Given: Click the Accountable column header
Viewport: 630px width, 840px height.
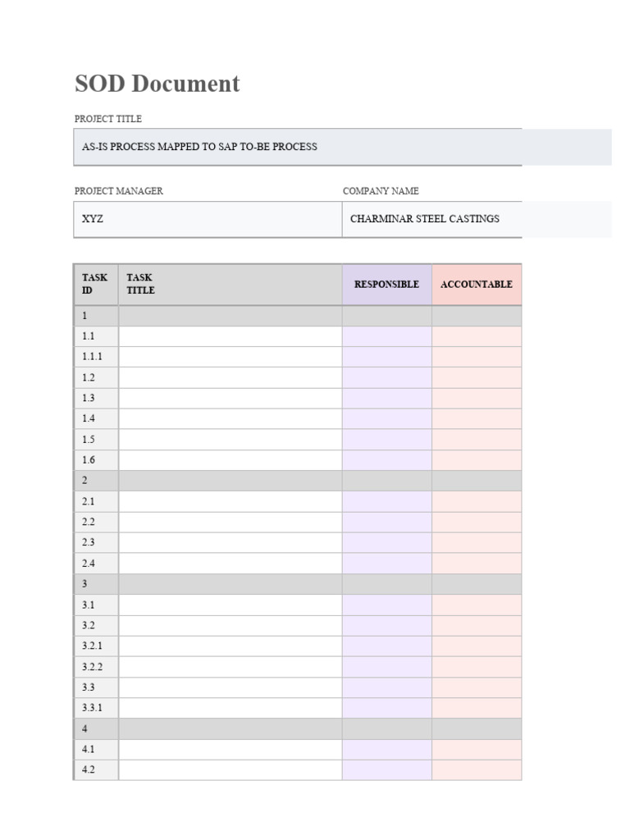Looking at the screenshot, I should pos(476,284).
